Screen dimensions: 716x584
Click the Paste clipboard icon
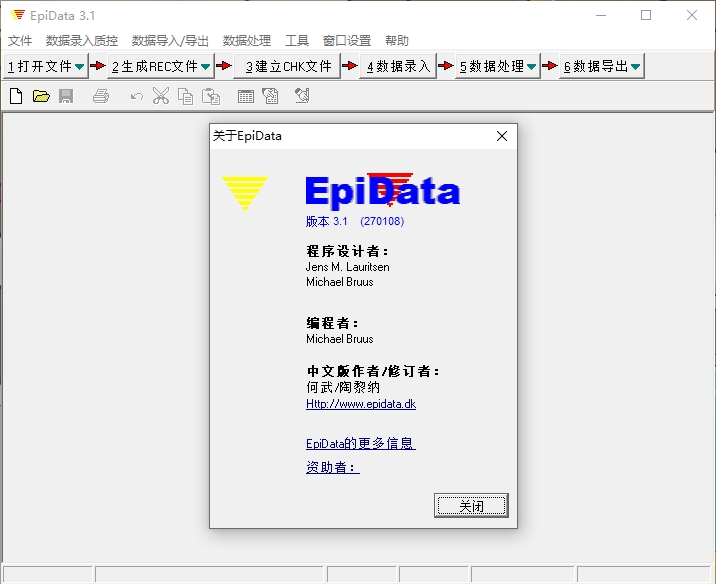[210, 96]
